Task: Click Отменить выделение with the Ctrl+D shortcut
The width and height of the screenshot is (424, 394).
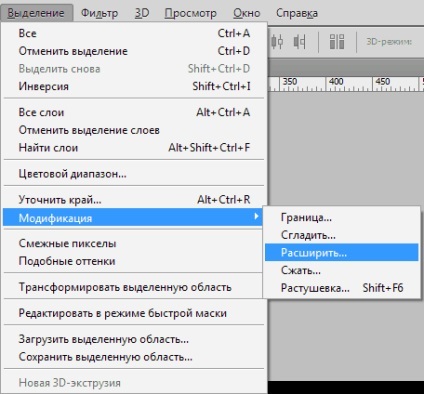Action: [134, 51]
